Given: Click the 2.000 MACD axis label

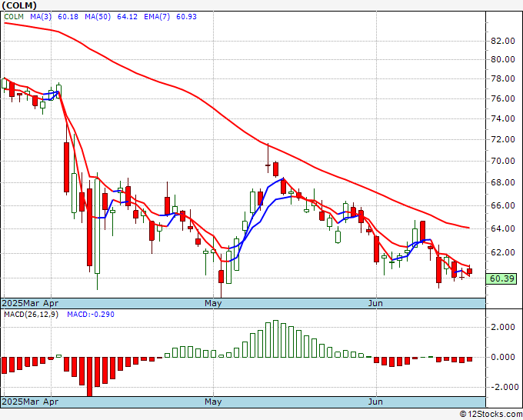Looking at the screenshot, I should click(503, 327).
